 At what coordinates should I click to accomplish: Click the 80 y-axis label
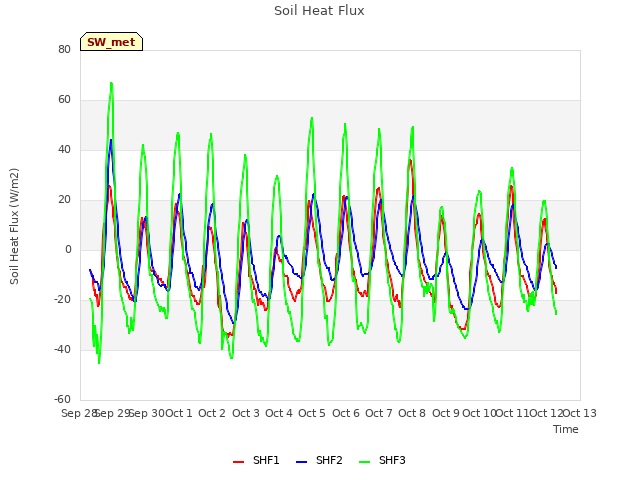tap(64, 49)
